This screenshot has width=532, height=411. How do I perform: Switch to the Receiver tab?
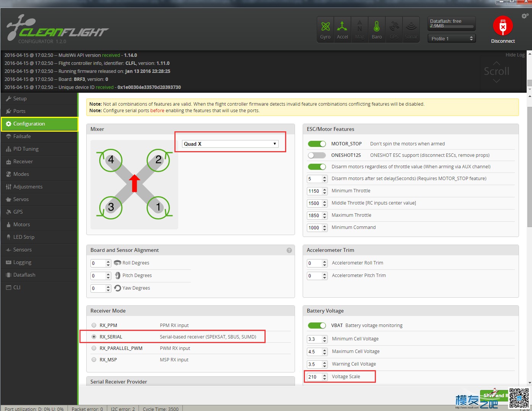click(39, 161)
